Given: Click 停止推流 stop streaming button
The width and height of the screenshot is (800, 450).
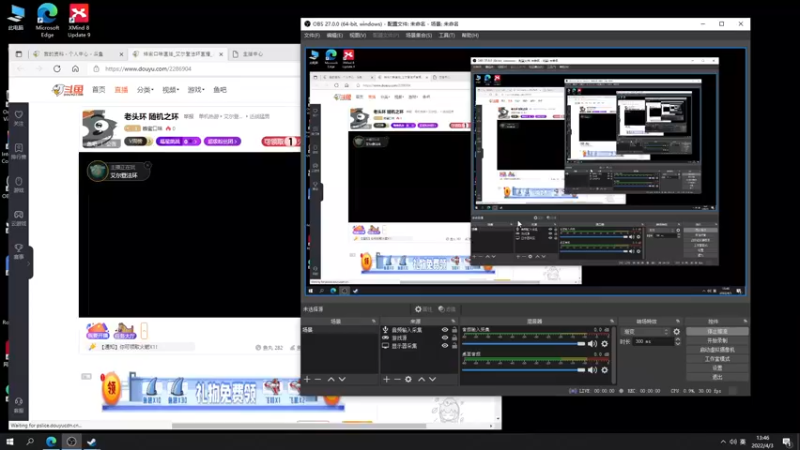Looking at the screenshot, I should click(717, 331).
